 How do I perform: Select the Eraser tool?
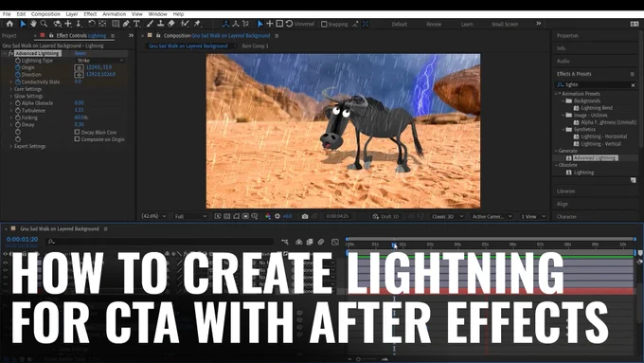click(x=171, y=24)
